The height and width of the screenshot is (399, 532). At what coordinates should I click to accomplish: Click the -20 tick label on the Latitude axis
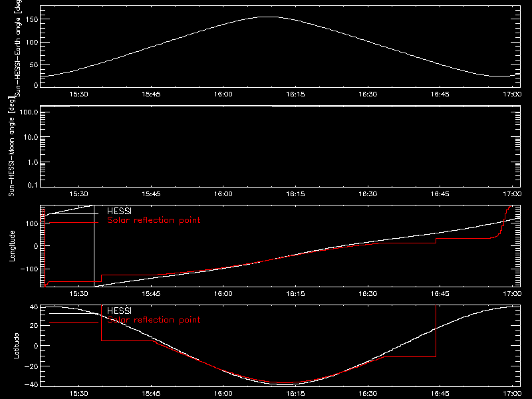[31, 366]
